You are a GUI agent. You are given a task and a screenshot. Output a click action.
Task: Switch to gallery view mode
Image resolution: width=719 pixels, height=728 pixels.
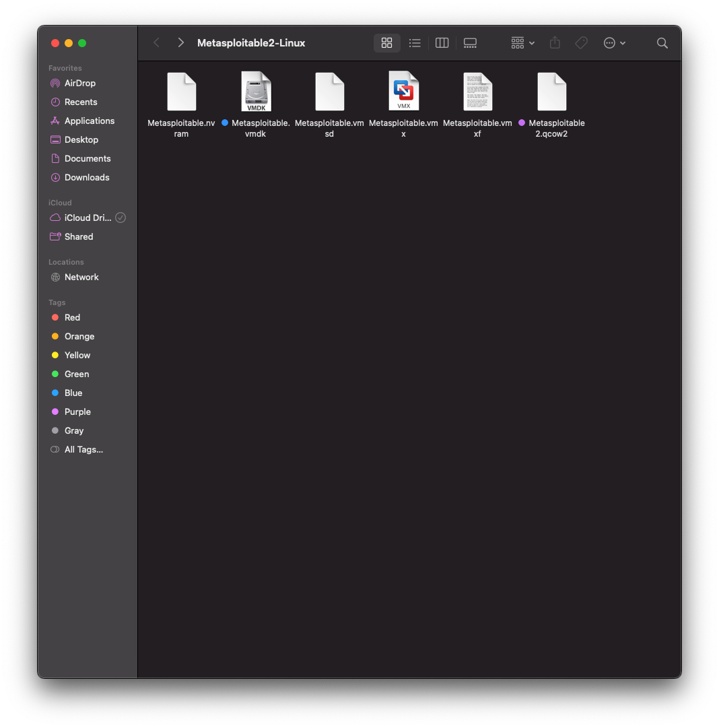coord(471,43)
